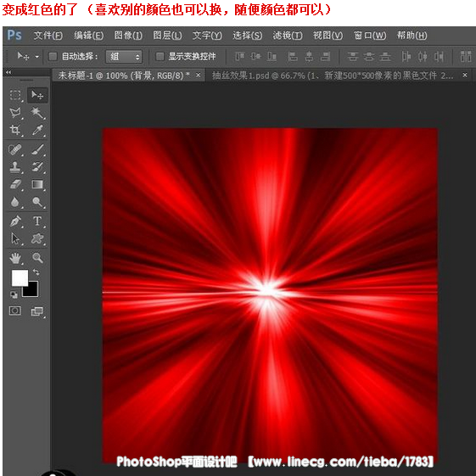Align horizontal centers in options bar
Viewport: 476px width, 476px height.
[309, 57]
